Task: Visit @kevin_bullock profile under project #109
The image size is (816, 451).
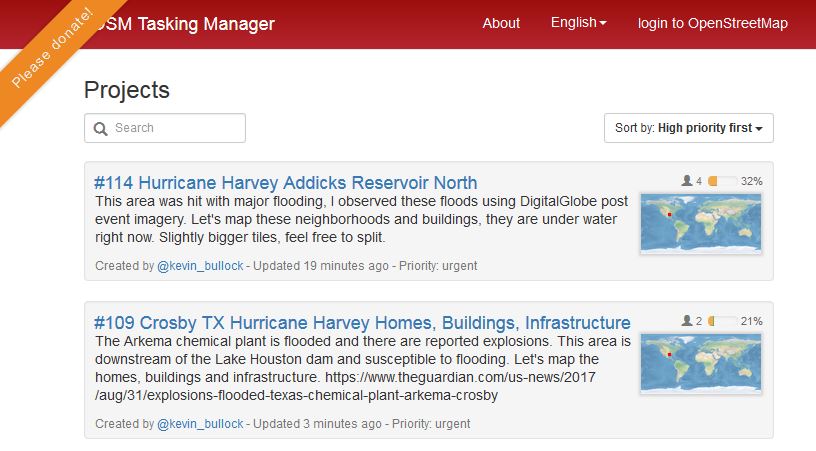Action: (x=200, y=424)
